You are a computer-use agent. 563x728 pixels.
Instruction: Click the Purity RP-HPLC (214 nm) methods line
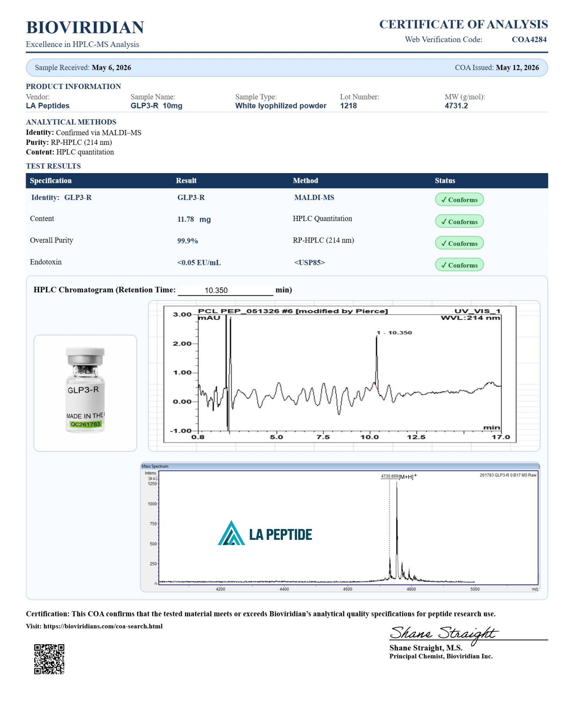coord(69,142)
